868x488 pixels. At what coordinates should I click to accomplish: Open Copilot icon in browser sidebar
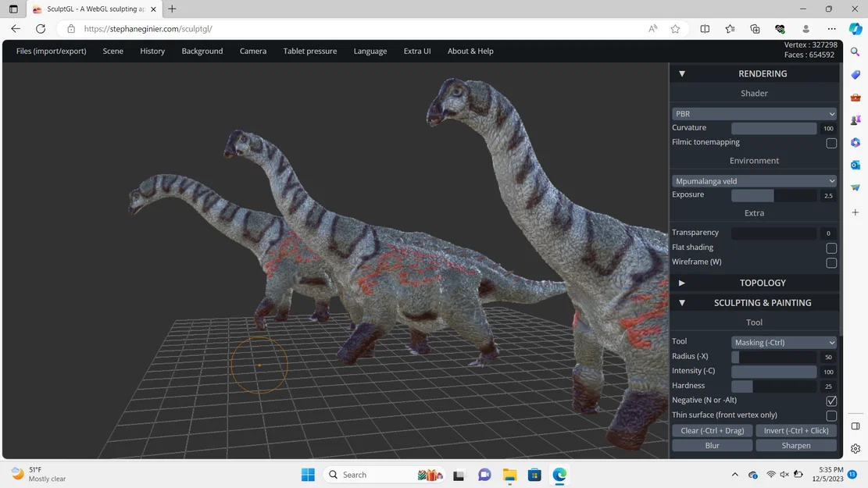[855, 29]
